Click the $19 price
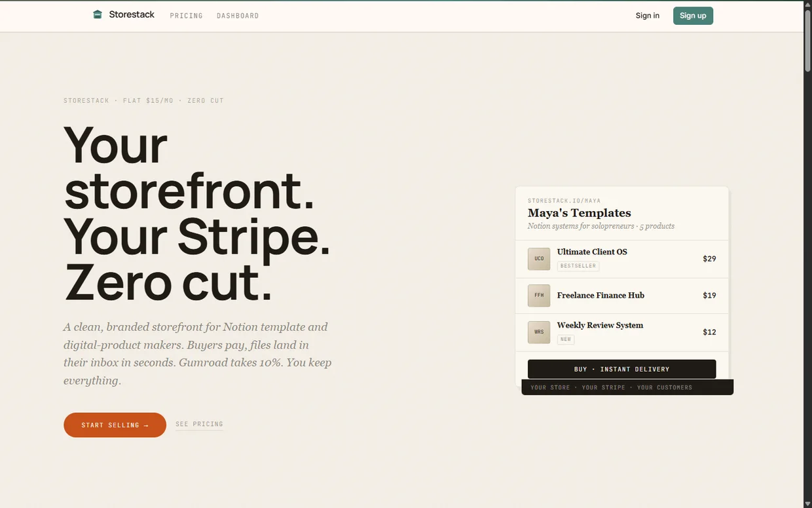This screenshot has height=508, width=812. tap(709, 296)
